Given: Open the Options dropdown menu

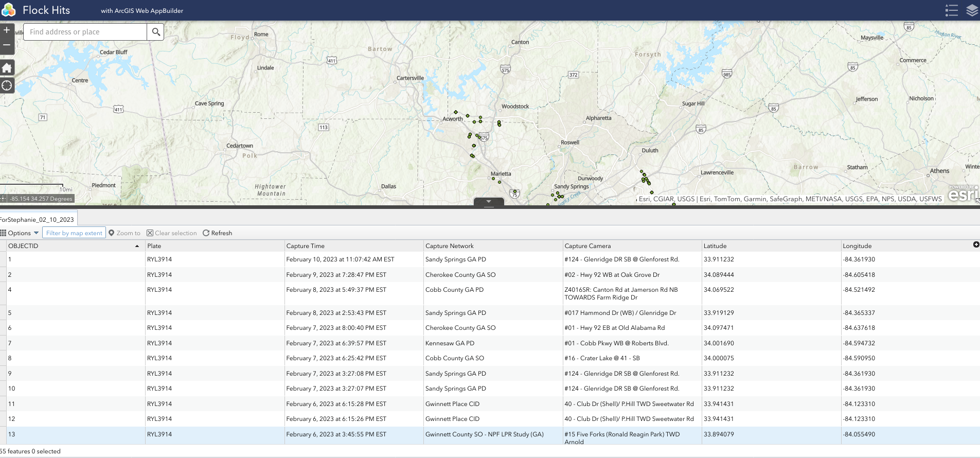Looking at the screenshot, I should pos(20,233).
